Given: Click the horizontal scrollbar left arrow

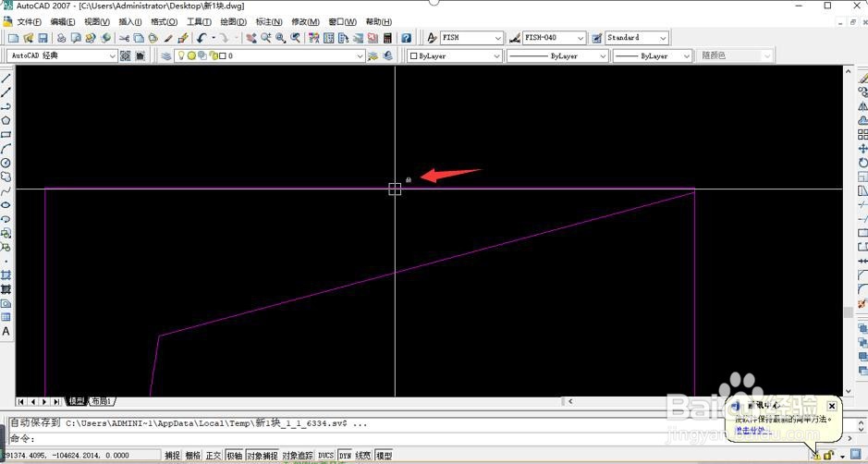Looking at the screenshot, I should pyautogui.click(x=569, y=401).
